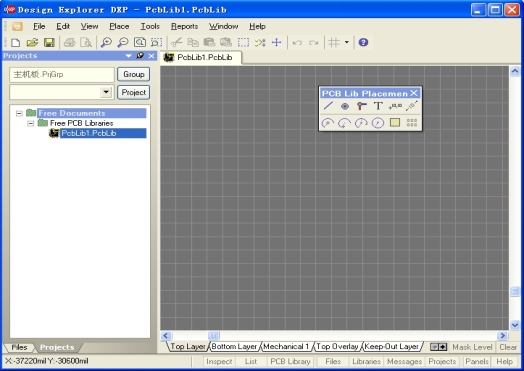Click the Print icon in the toolbar
524x371 pixels.
point(70,42)
